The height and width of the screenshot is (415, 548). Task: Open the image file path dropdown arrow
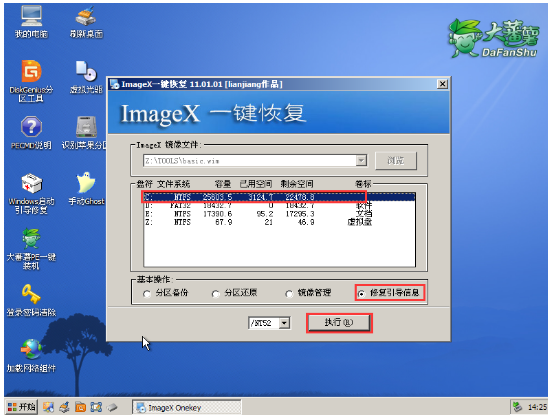(361, 160)
